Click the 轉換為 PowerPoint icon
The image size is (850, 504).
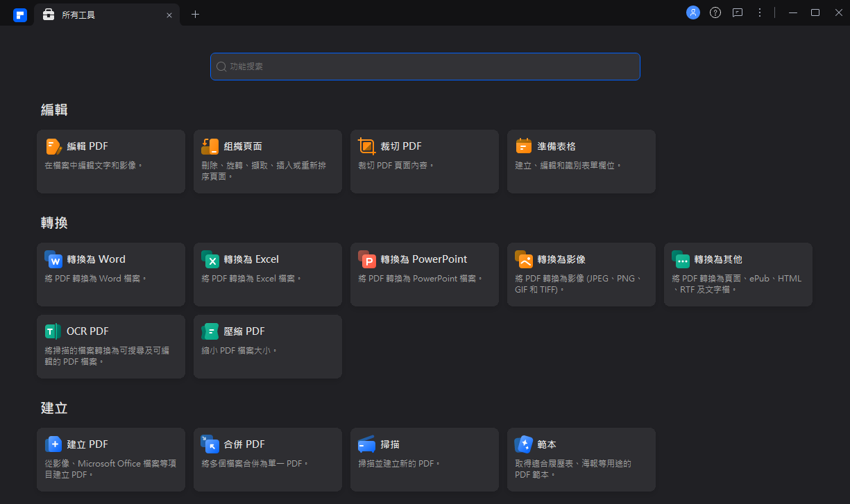tap(367, 259)
